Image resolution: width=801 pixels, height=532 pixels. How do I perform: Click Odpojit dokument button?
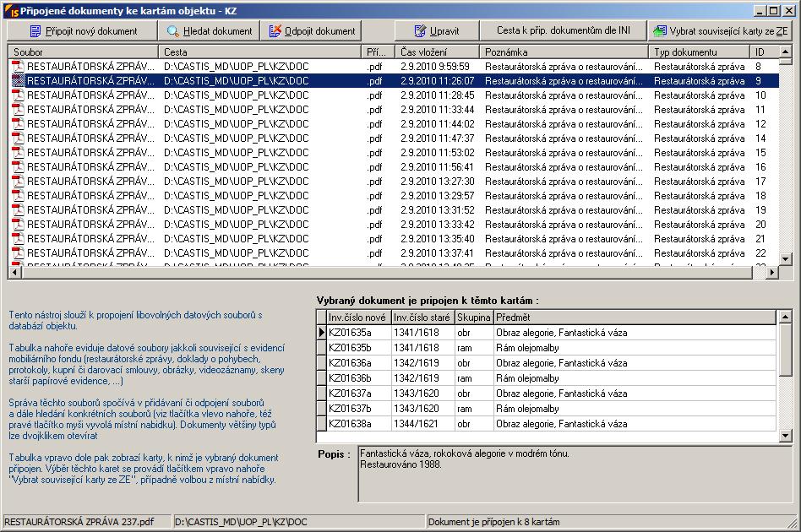click(312, 30)
